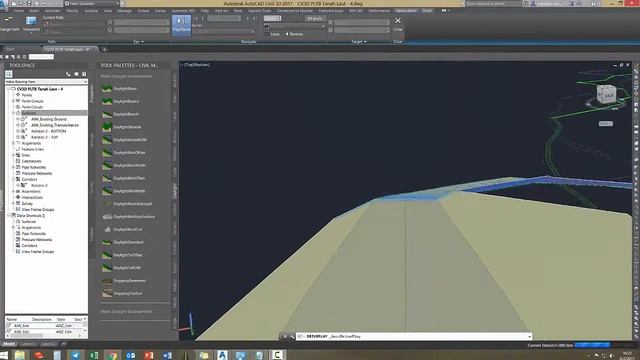Expand the Point Groups tree node
The image size is (640, 360).
13,101
